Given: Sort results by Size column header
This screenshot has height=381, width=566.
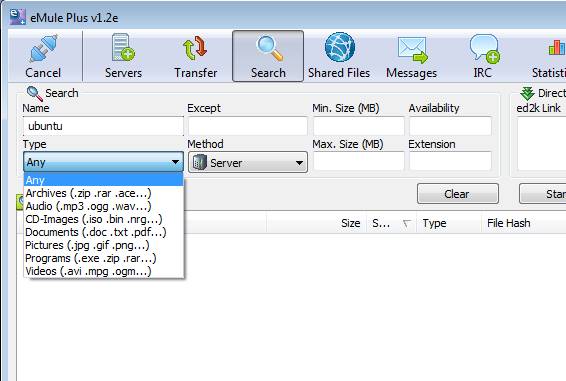Looking at the screenshot, I should (317, 223).
